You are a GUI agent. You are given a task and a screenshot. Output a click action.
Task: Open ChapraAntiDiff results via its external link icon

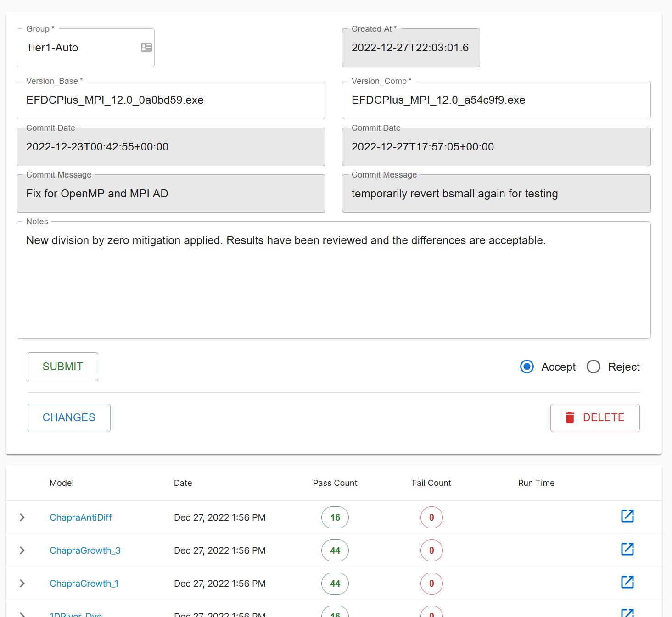click(627, 517)
